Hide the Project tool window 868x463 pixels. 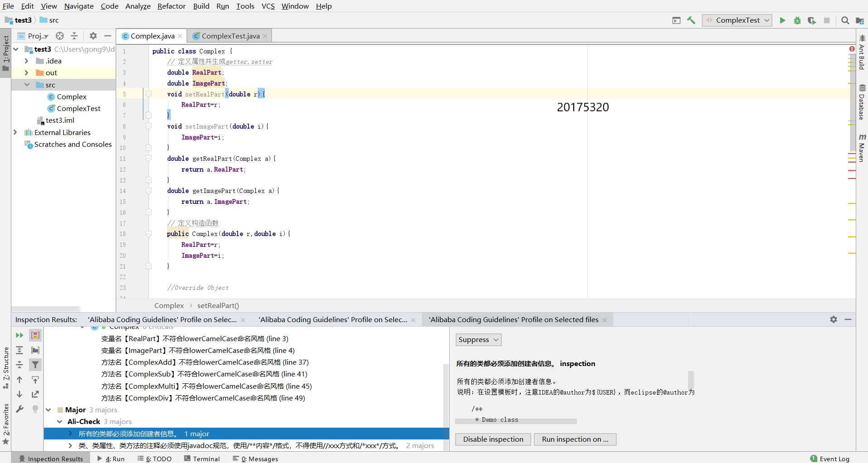[108, 36]
